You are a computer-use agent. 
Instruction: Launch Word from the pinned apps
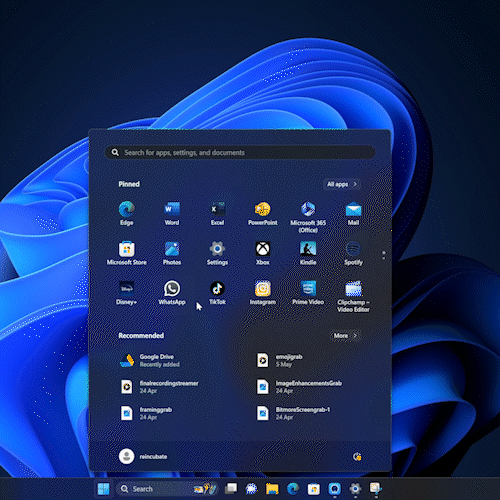pos(172,213)
